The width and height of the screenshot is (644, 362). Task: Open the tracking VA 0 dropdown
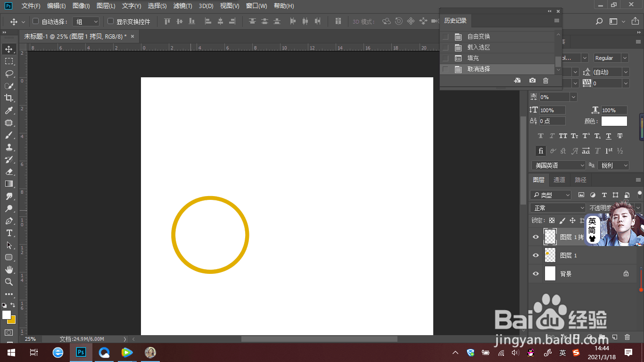click(x=611, y=83)
